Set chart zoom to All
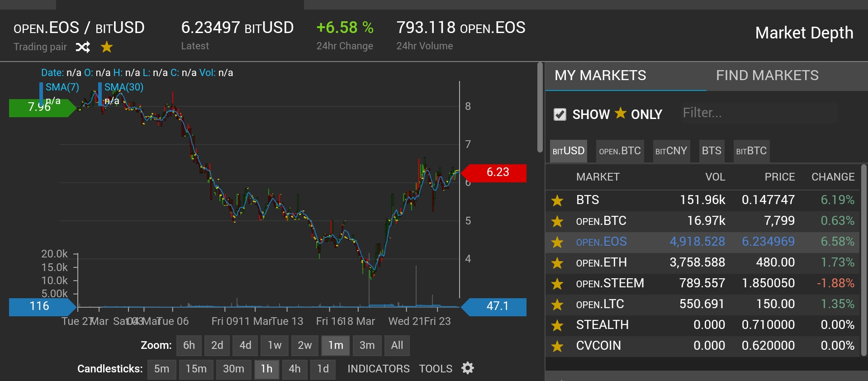Image resolution: width=868 pixels, height=381 pixels. tap(397, 345)
